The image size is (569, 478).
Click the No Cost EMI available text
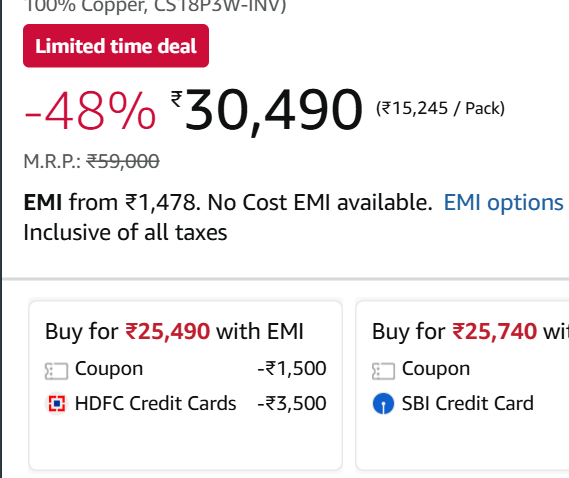(x=320, y=202)
